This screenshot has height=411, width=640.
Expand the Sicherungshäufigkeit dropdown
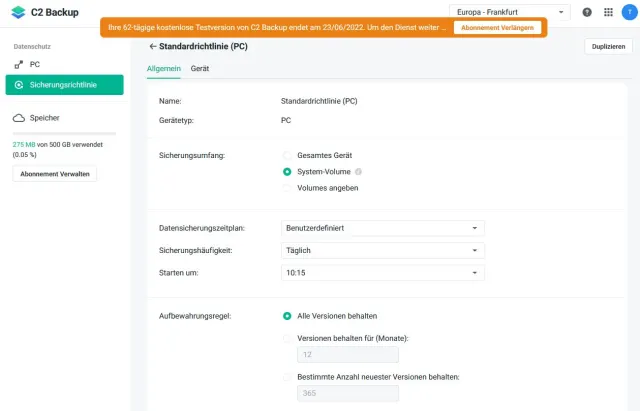click(x=383, y=250)
